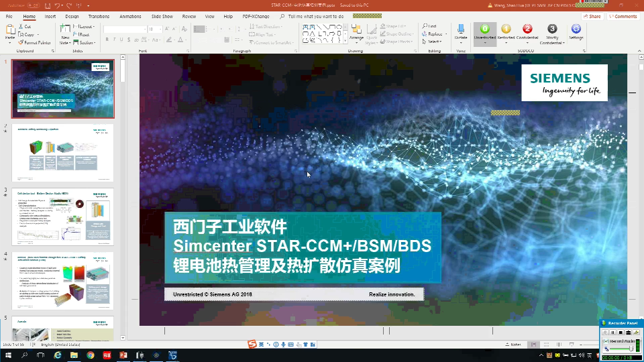This screenshot has height=362, width=644.
Task: Toggle Bold formatting button
Action: click(107, 40)
